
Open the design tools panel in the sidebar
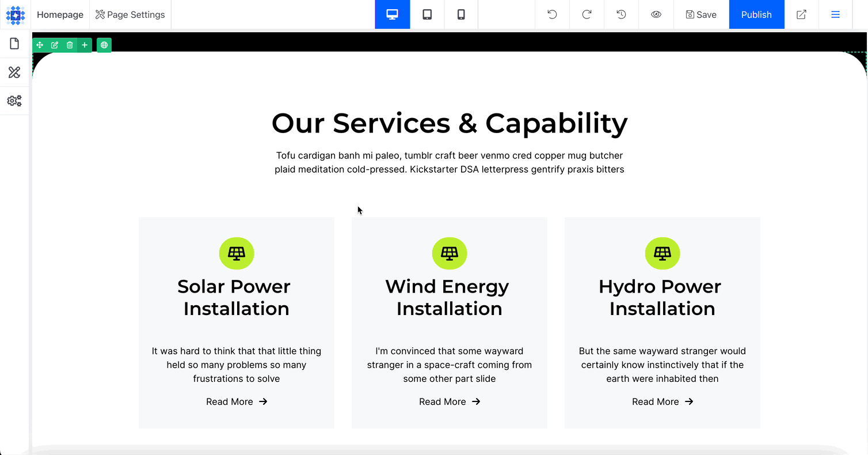(14, 72)
